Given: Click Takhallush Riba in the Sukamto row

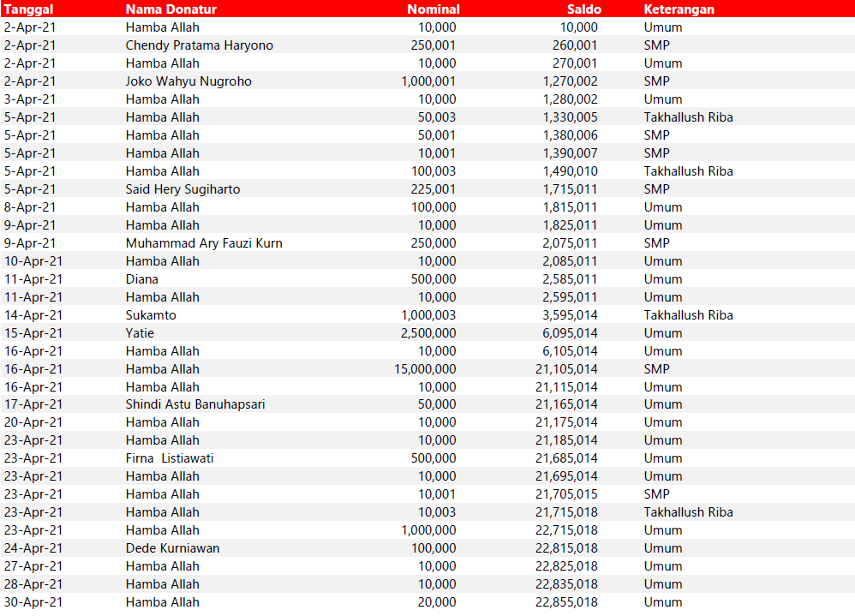Looking at the screenshot, I should coord(688,315).
